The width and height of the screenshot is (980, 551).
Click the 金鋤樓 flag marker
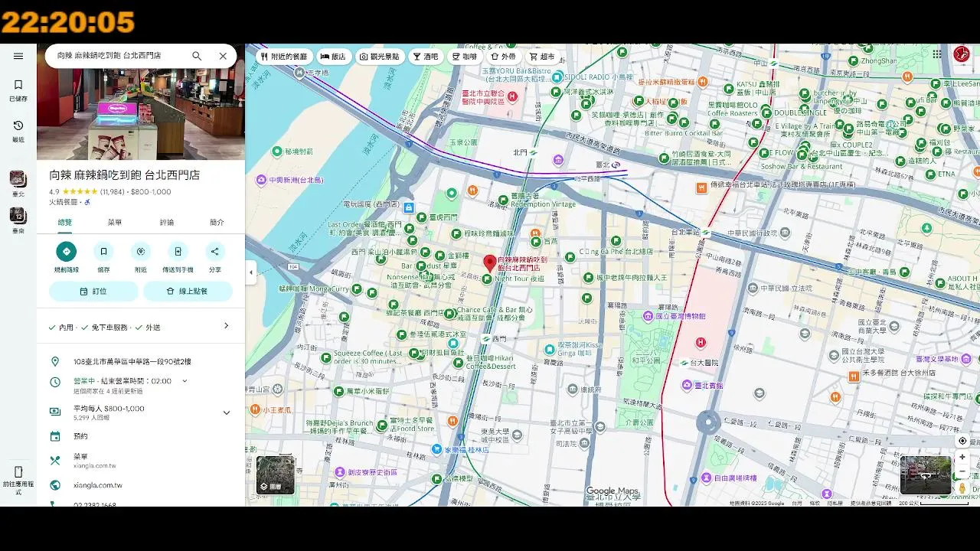(441, 256)
